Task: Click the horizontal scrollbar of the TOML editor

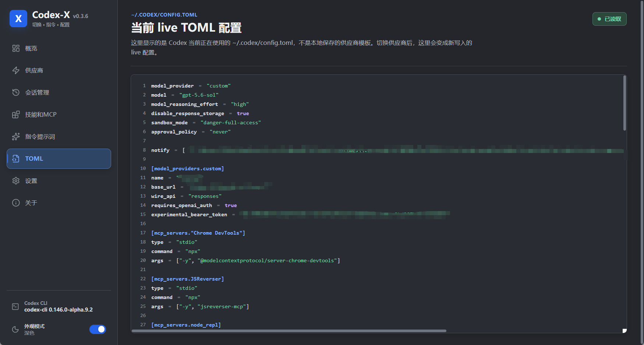Action: click(x=289, y=331)
